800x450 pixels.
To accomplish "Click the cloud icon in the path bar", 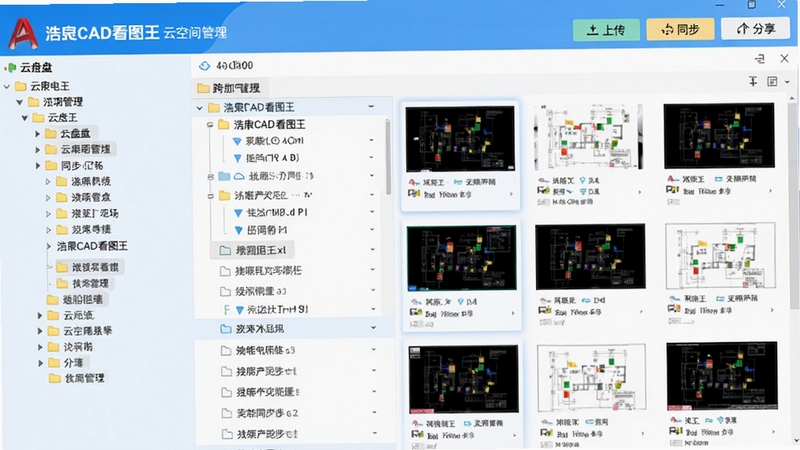I will tap(205, 65).
